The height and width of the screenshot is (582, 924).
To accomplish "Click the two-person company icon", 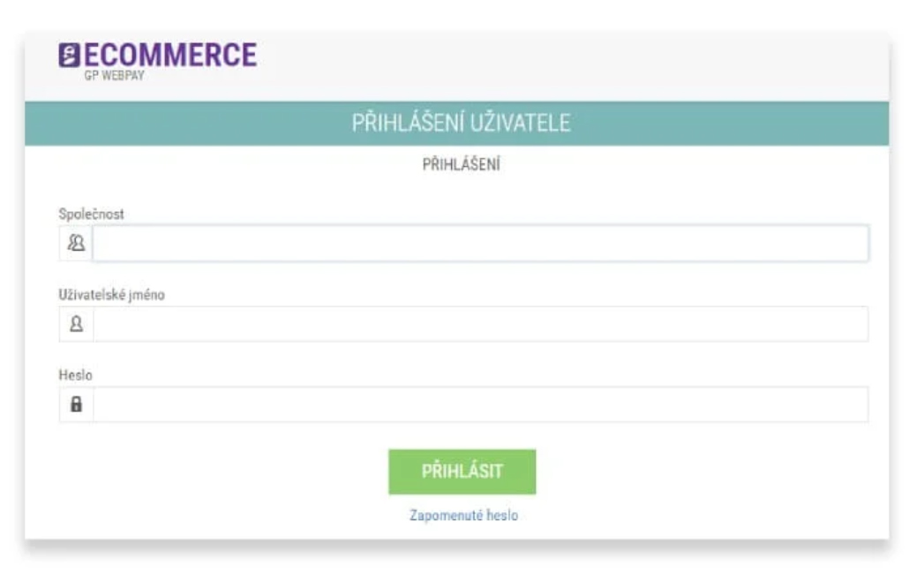I will coord(76,244).
